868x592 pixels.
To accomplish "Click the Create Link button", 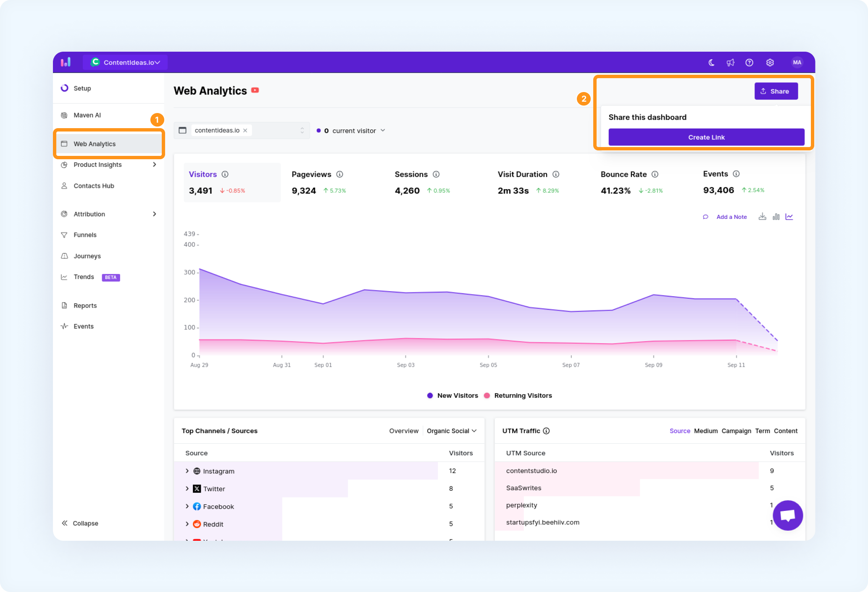I will (706, 137).
